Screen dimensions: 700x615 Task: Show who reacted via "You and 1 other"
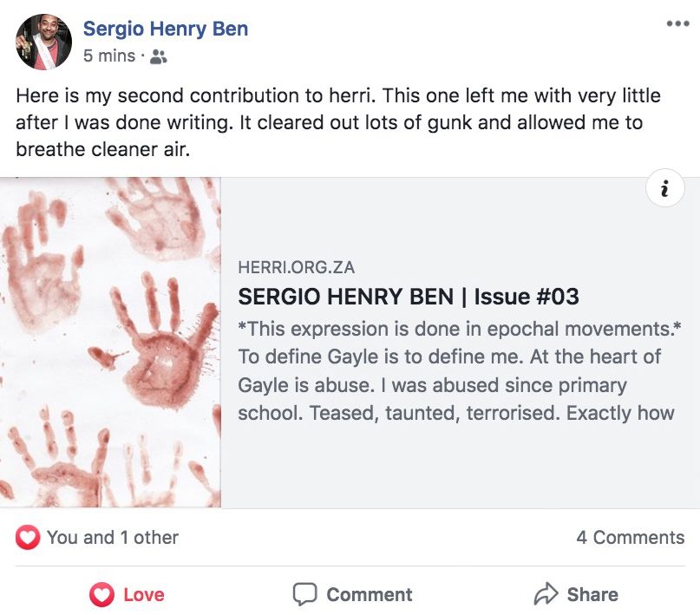[x=113, y=538]
